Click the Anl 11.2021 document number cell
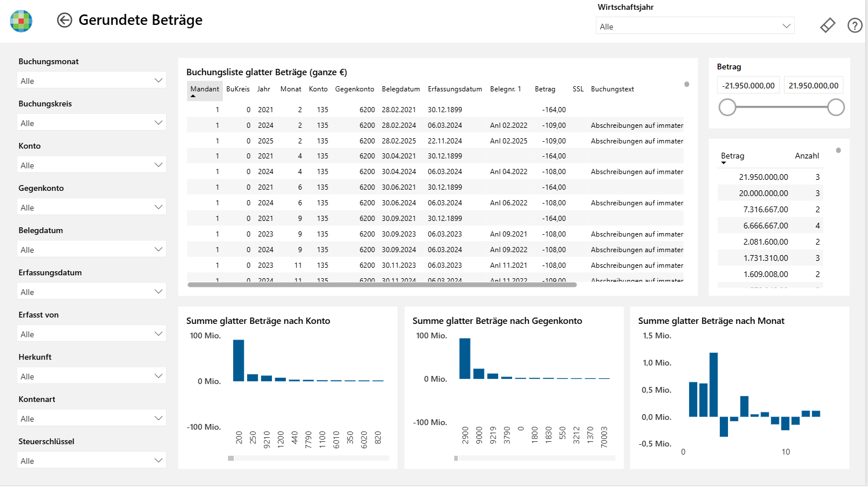The height and width of the screenshot is (487, 868). pos(509,265)
